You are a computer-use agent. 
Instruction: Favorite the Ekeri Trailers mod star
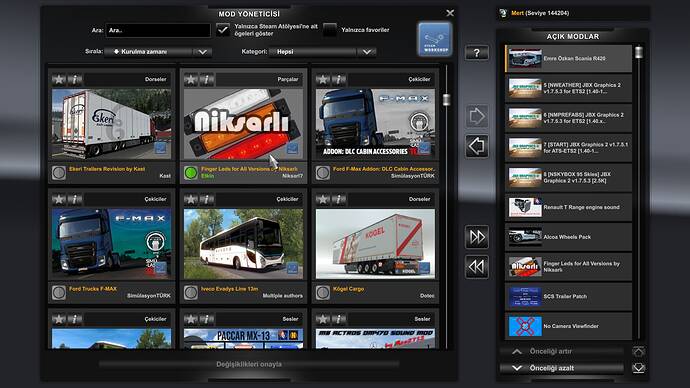pos(59,79)
